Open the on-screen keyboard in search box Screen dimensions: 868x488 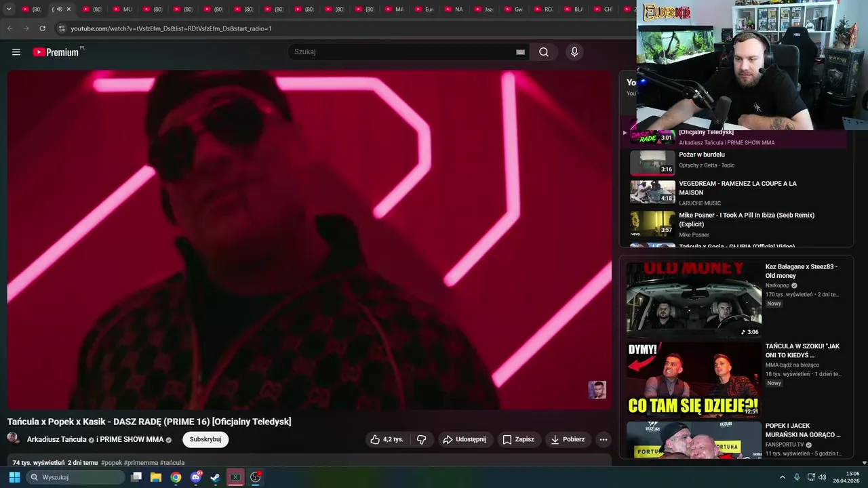pos(520,52)
